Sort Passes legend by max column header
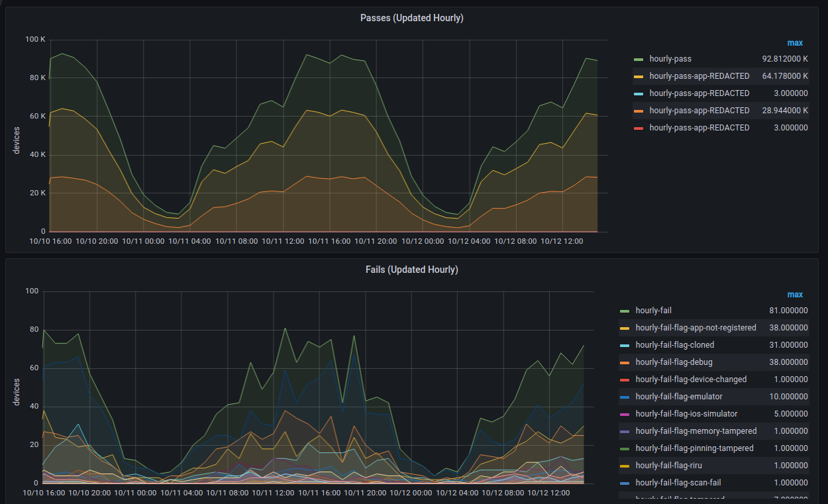Viewport: 828px width, 504px height. pyautogui.click(x=795, y=43)
